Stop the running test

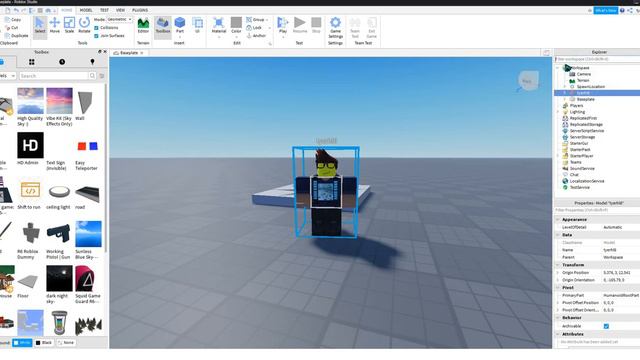[x=316, y=25]
